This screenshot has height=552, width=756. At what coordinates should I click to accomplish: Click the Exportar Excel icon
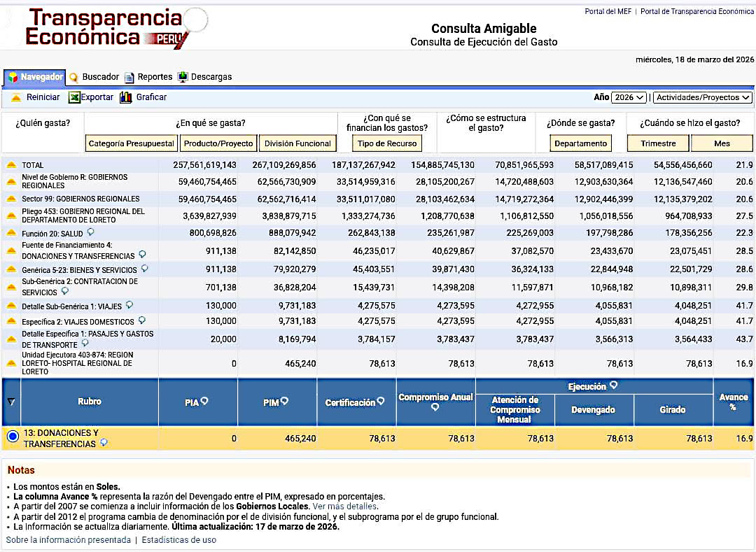click(74, 97)
